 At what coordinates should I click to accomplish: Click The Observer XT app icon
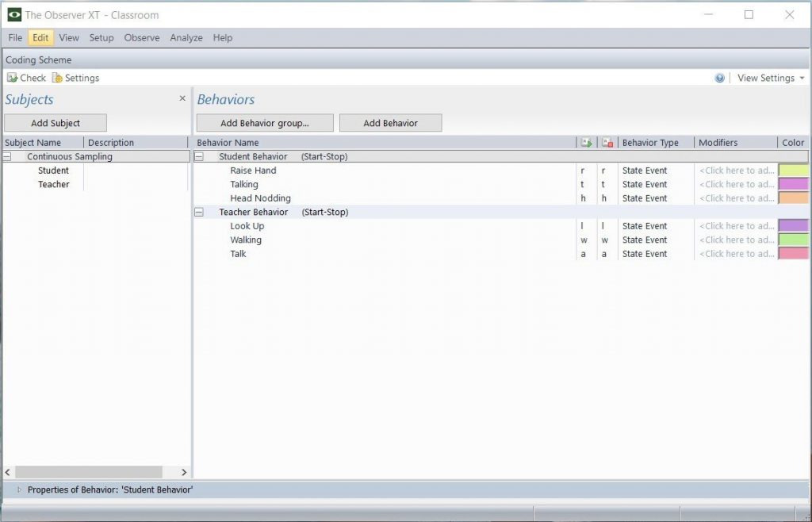point(14,14)
